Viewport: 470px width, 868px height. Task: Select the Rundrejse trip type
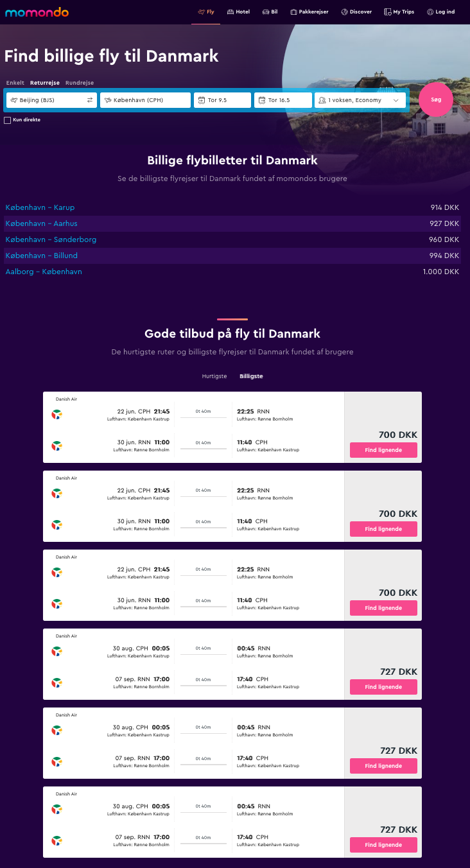[x=80, y=83]
